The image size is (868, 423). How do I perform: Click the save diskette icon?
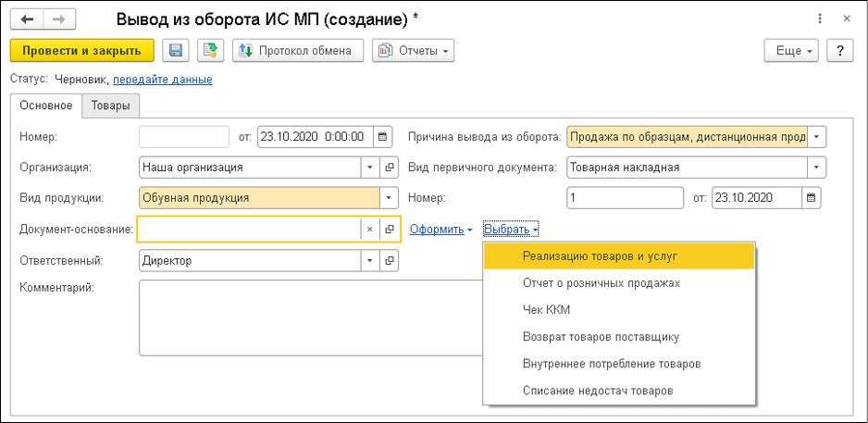176,51
